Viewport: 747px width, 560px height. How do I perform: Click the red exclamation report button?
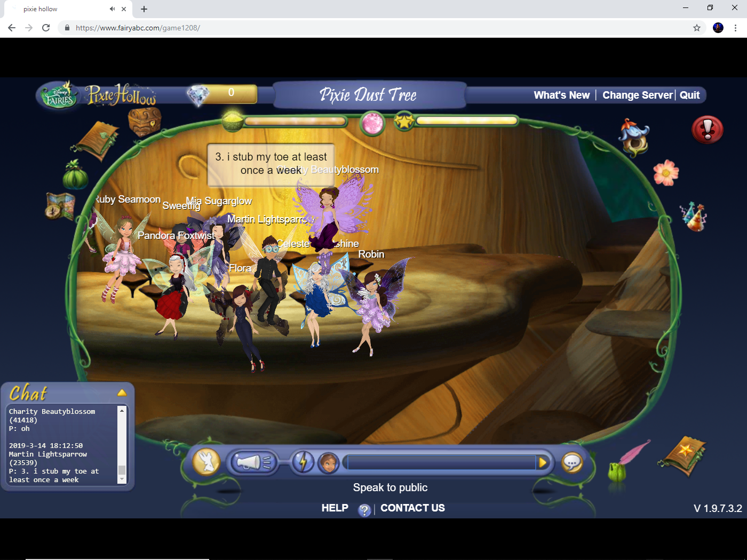[707, 129]
